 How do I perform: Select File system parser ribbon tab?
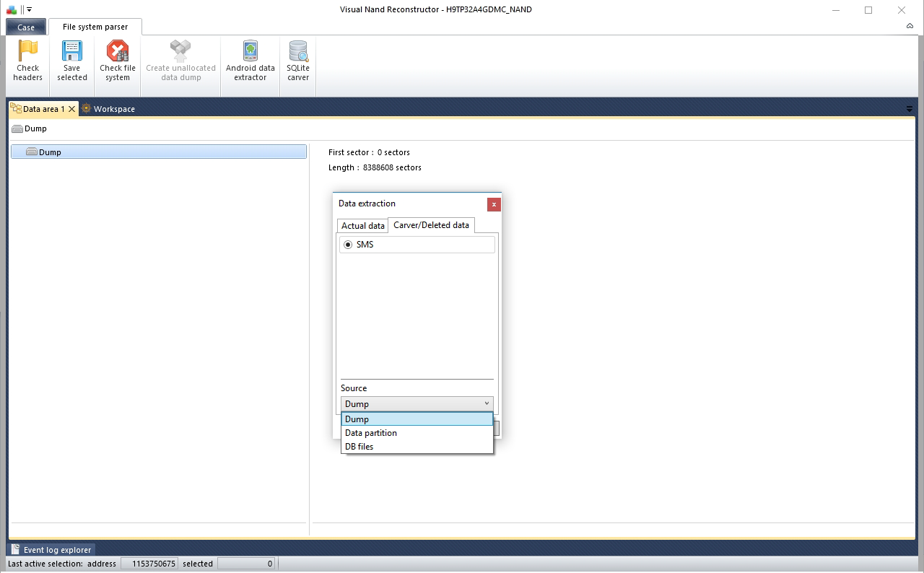click(x=95, y=27)
